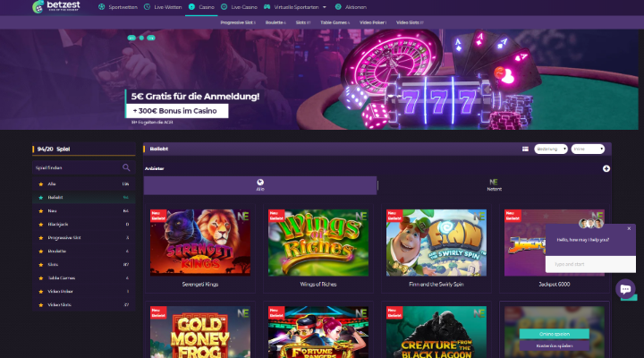The image size is (644, 358).
Task: Open Roulette in top submenu
Action: point(275,22)
